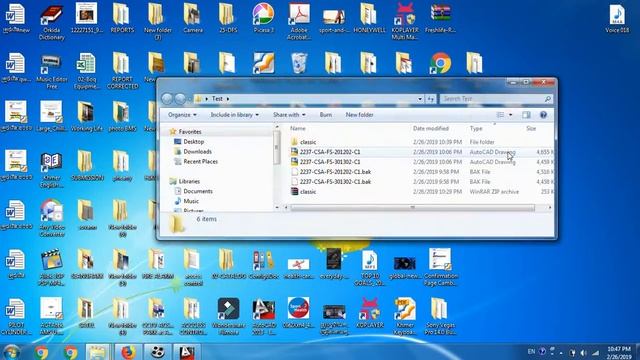Click the EN language indicator in tray

tap(531, 351)
